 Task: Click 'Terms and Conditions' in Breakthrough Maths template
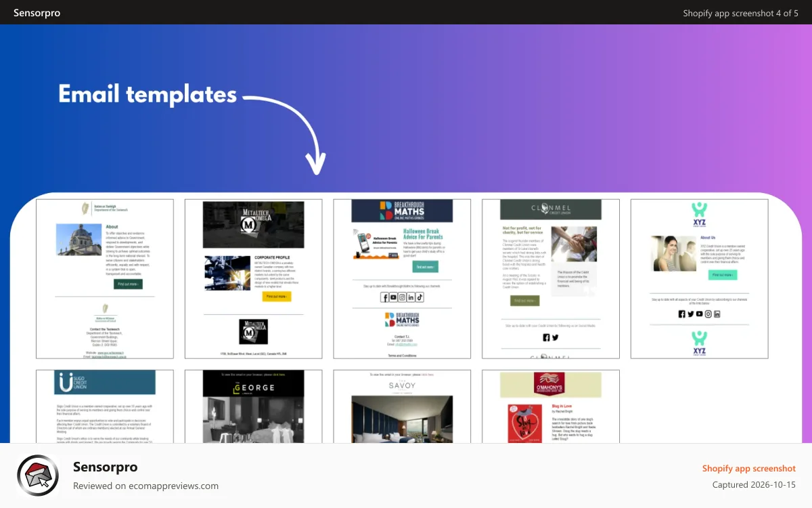pos(402,356)
